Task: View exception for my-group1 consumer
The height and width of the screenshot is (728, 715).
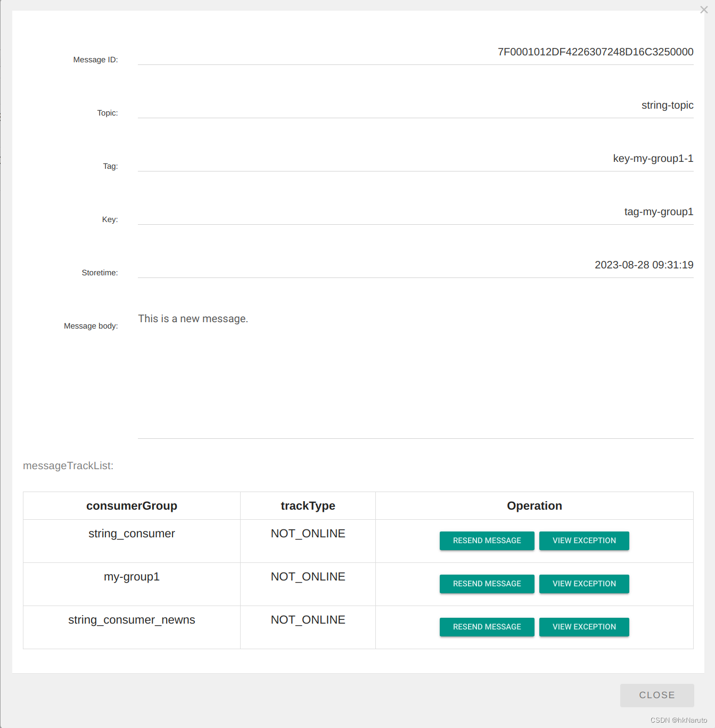Action: pyautogui.click(x=583, y=584)
